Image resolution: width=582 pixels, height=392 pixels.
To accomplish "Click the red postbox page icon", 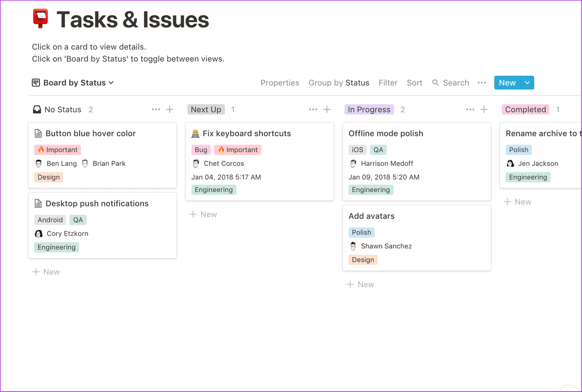I will (41, 19).
